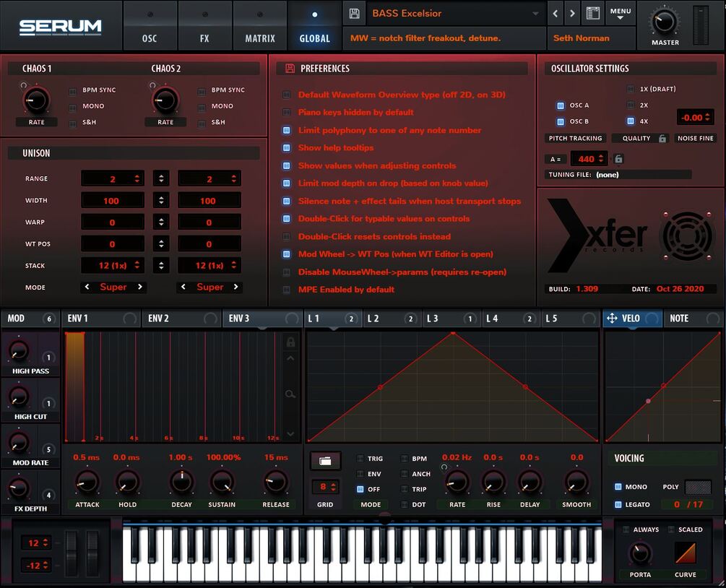Go to the next preset arrow

[x=572, y=14]
